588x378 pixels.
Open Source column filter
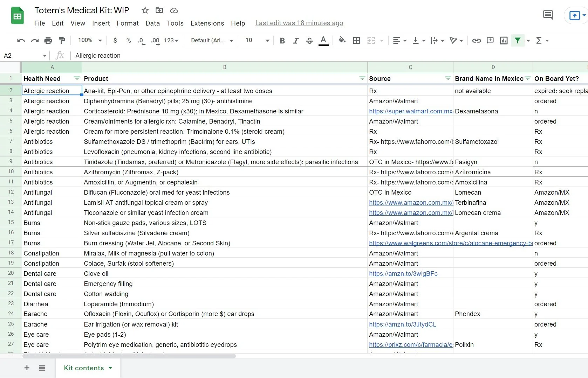tap(448, 78)
